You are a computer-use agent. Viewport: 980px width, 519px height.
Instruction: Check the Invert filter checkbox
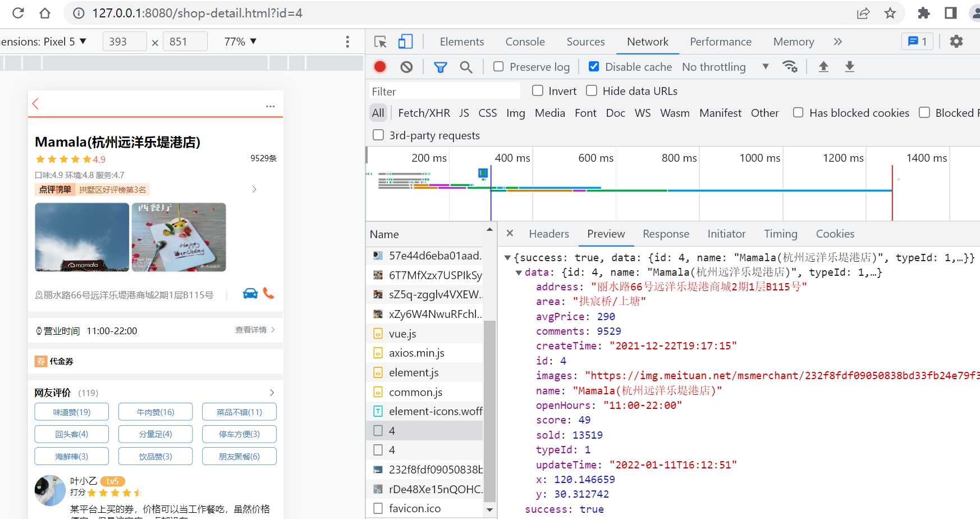tap(538, 90)
